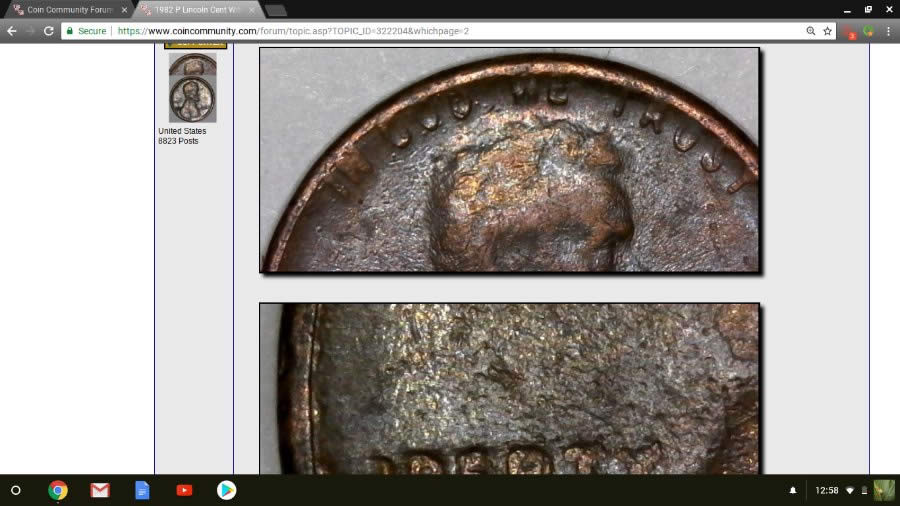This screenshot has width=900, height=506.
Task: Click the 'Secure' label in address bar
Action: click(x=92, y=31)
